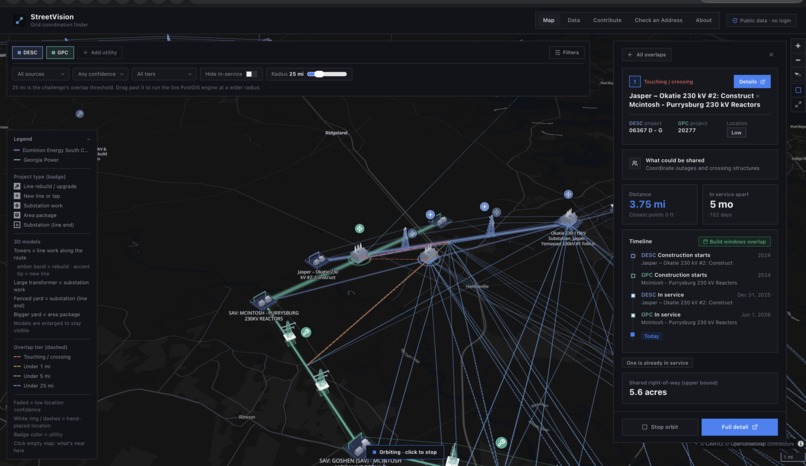Open the Map tab

click(548, 21)
